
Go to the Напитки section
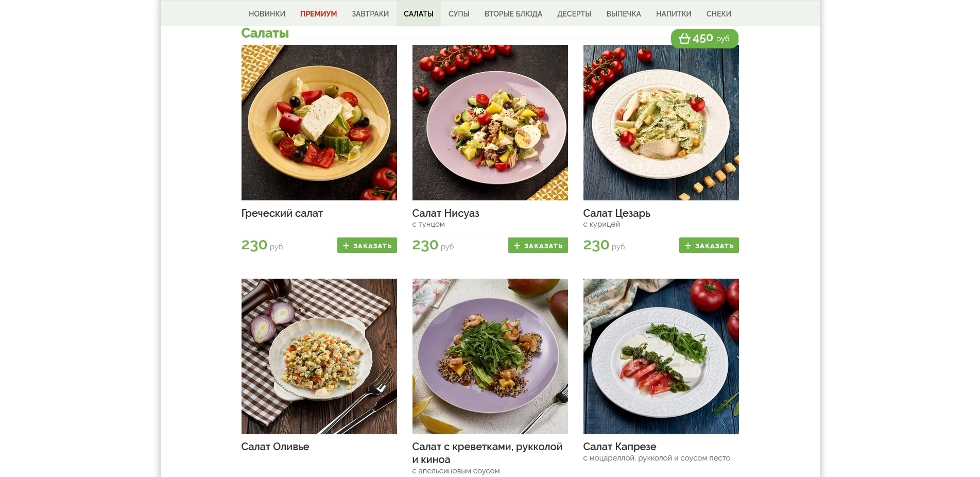(x=673, y=14)
